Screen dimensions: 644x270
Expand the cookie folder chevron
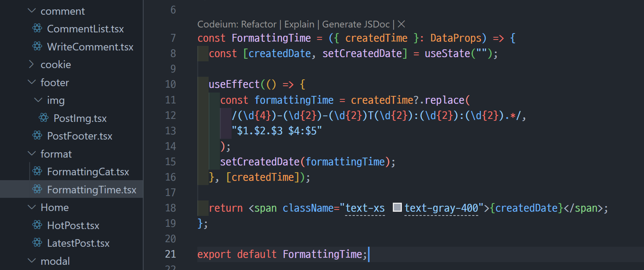coord(32,64)
